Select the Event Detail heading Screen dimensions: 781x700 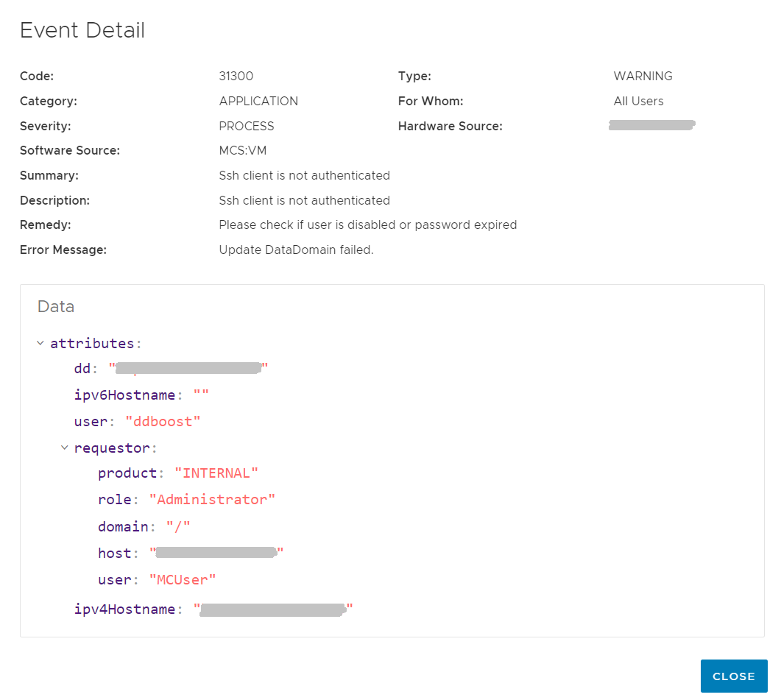pyautogui.click(x=82, y=30)
